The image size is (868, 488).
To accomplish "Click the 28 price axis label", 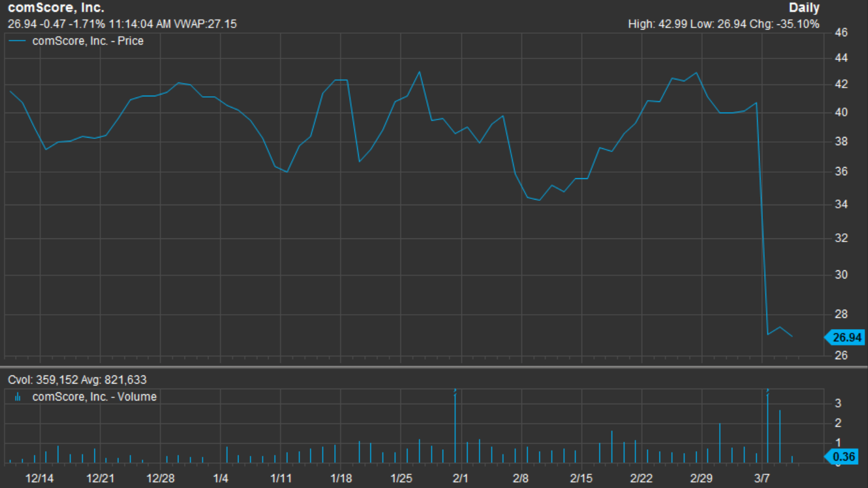I will point(841,314).
